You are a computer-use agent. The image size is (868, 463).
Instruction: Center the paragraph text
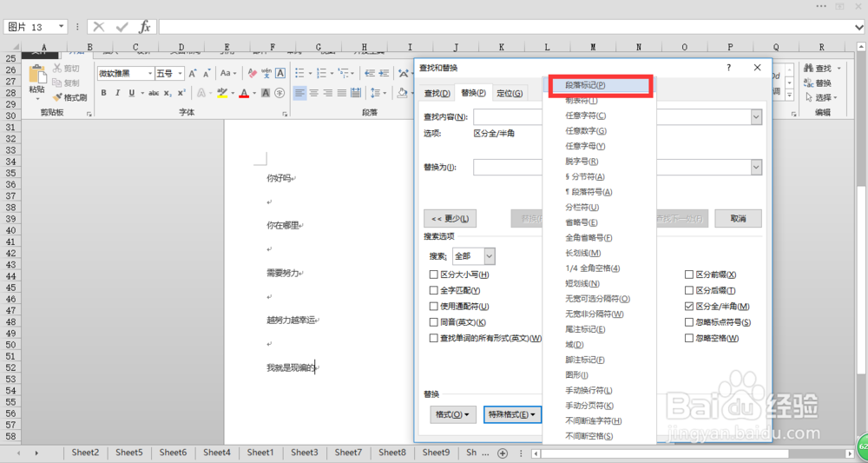point(314,93)
